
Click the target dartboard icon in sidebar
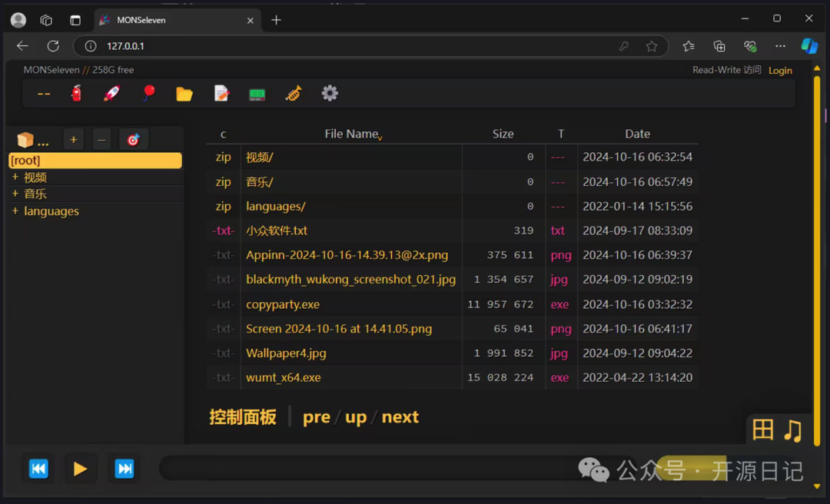133,140
